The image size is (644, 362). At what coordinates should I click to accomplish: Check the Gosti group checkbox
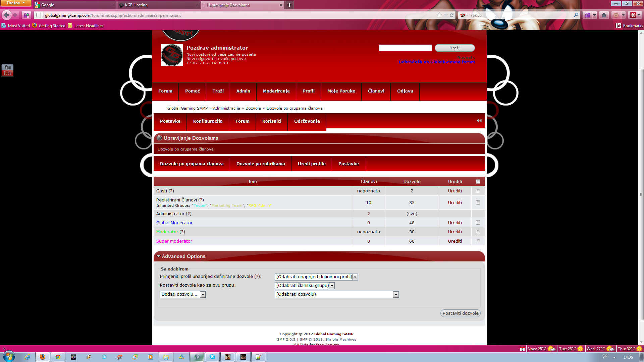(x=478, y=191)
